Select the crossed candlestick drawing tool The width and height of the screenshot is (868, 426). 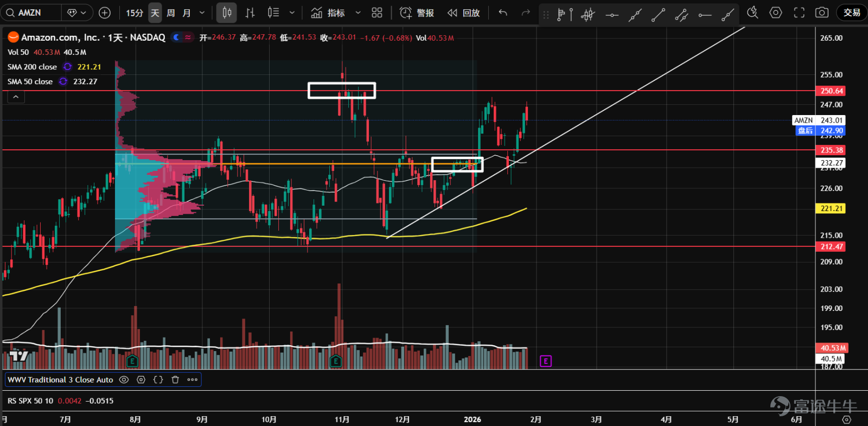(x=588, y=15)
